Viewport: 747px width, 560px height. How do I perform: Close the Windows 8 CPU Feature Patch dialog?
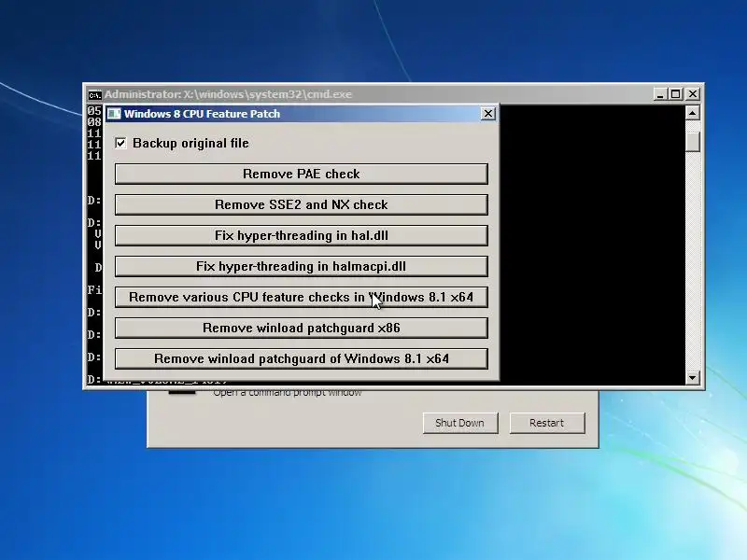[x=488, y=114]
